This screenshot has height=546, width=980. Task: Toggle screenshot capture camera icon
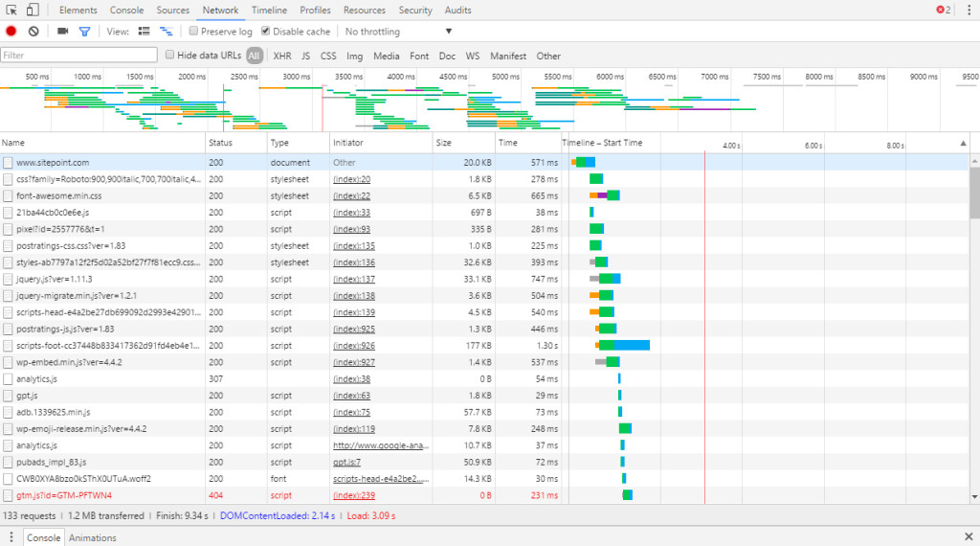point(63,32)
